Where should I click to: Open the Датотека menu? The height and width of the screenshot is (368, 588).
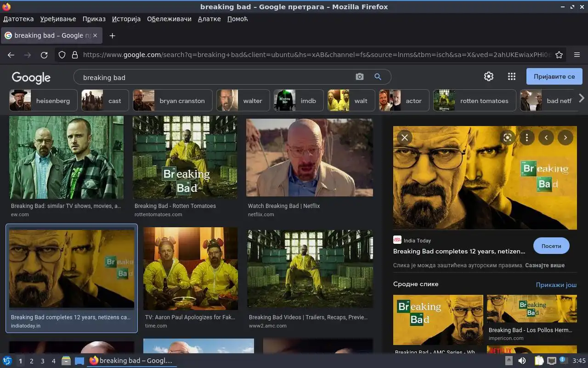[x=18, y=19]
